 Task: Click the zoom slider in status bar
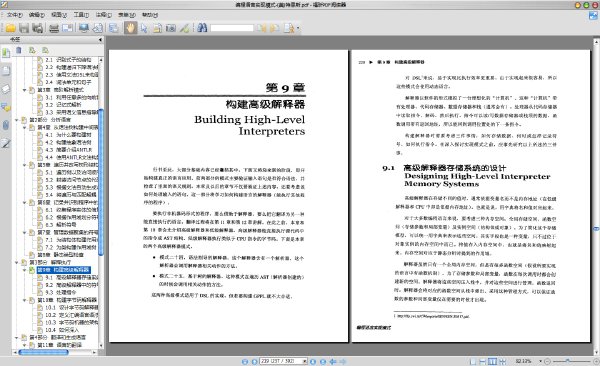click(x=572, y=361)
